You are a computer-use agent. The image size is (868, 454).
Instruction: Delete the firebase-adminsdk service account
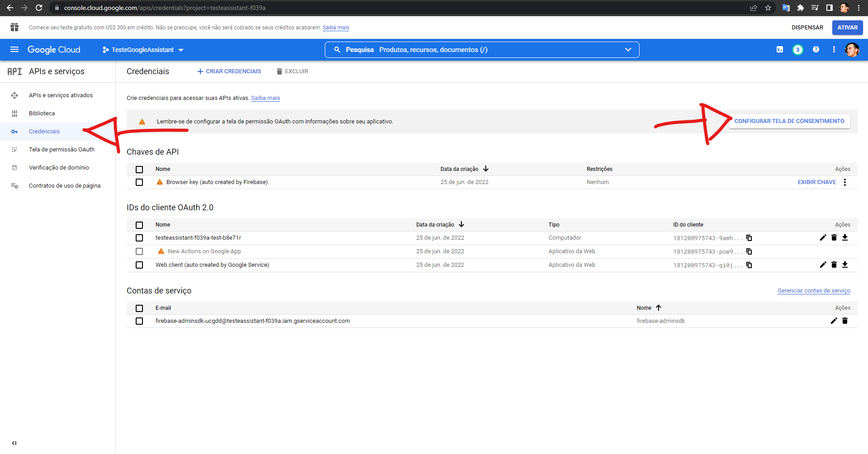tap(845, 321)
